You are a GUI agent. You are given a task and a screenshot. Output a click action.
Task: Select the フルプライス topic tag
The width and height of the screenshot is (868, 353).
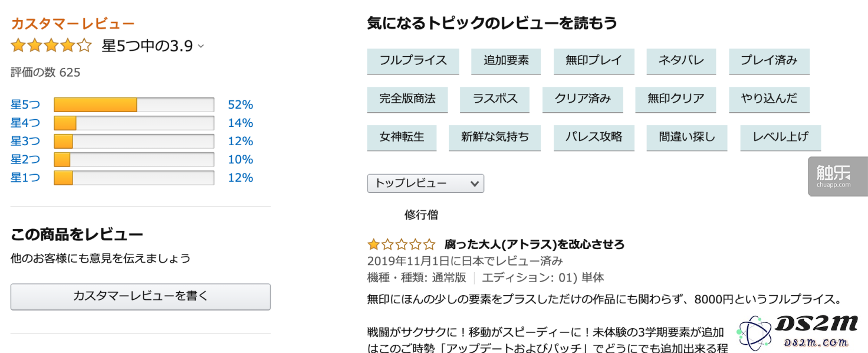pyautogui.click(x=413, y=61)
